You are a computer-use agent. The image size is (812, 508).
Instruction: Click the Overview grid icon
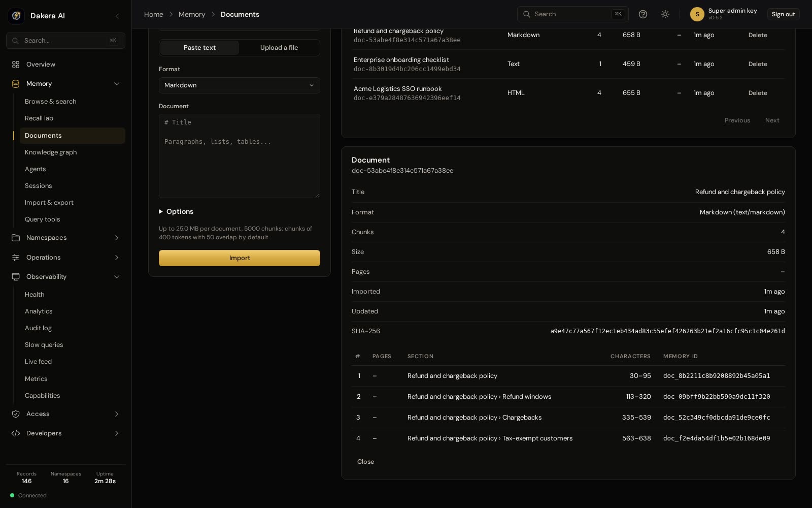16,65
